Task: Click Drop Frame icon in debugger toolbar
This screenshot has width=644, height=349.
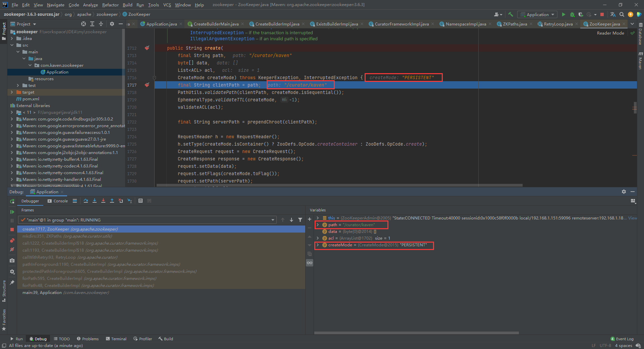Action: pos(121,201)
